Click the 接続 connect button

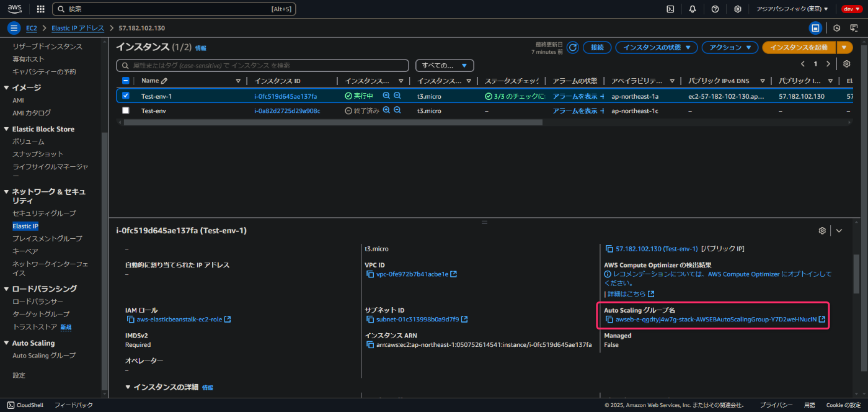597,48
